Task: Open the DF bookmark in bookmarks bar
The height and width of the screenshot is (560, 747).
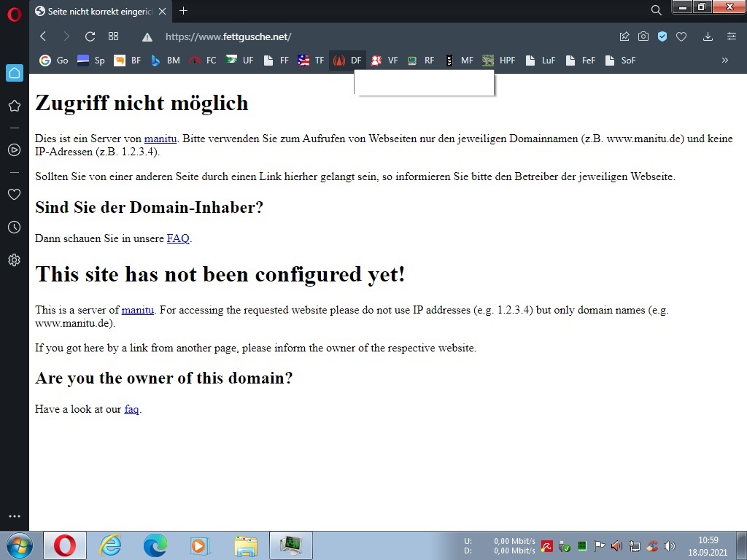Action: [348, 61]
